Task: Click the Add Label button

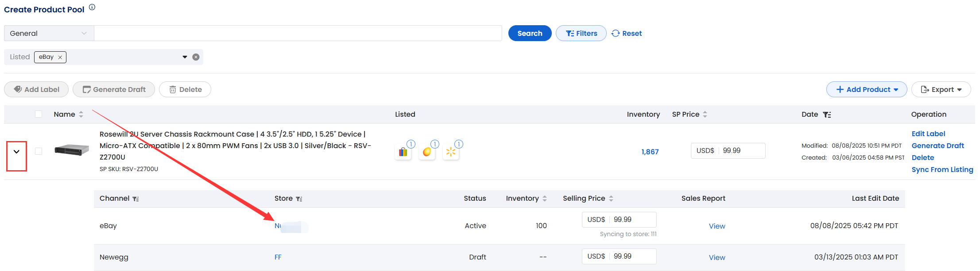Action: click(36, 89)
